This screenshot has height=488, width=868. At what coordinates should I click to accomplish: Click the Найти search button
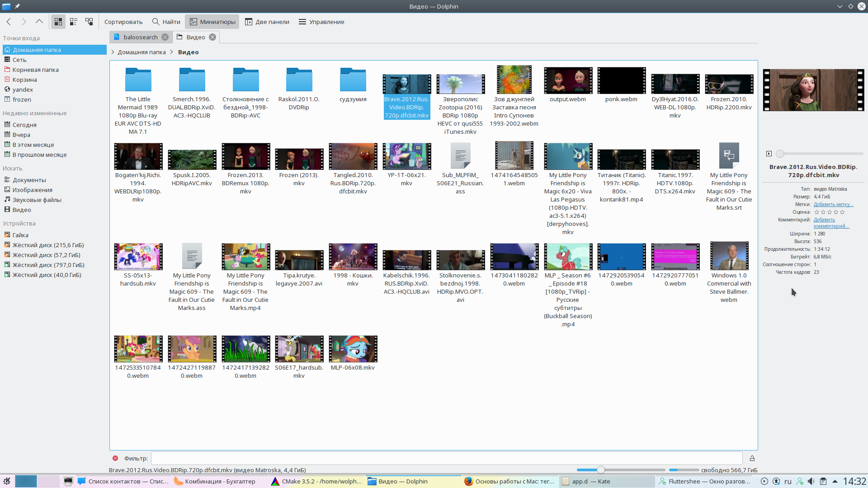point(166,22)
